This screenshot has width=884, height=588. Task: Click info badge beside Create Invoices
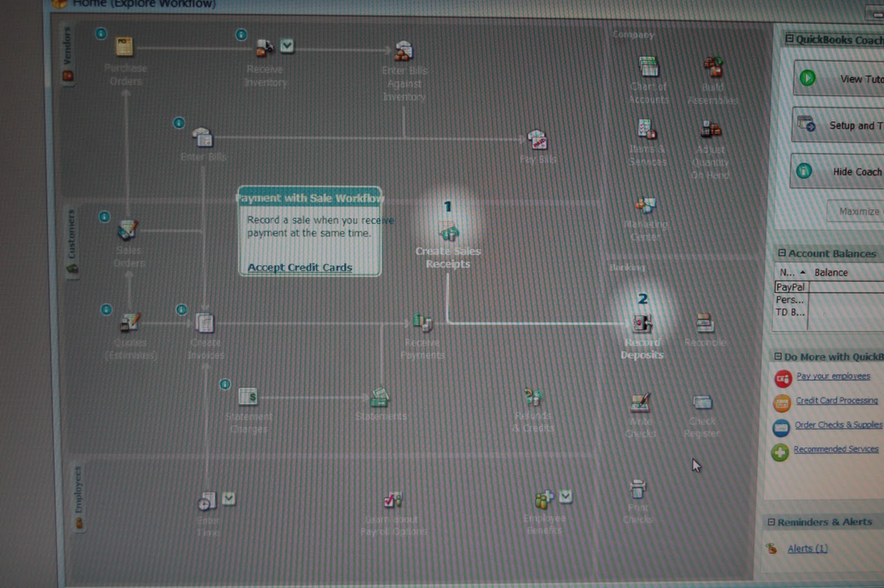click(181, 309)
